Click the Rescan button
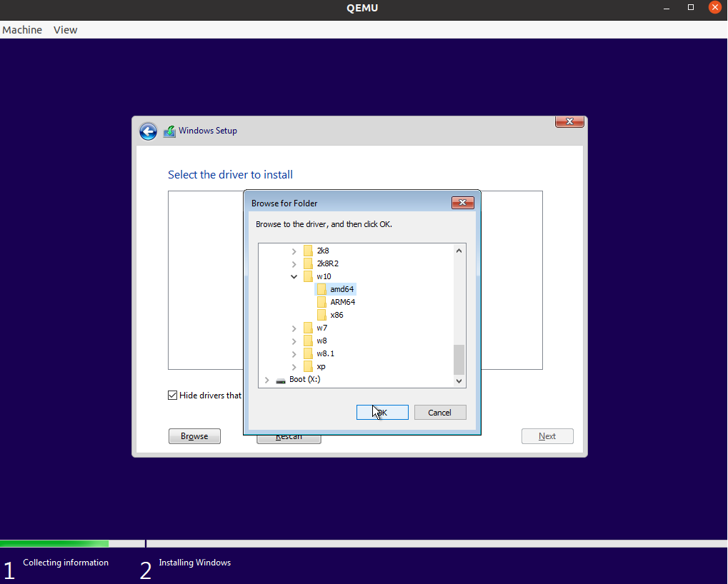The image size is (728, 584). click(289, 439)
